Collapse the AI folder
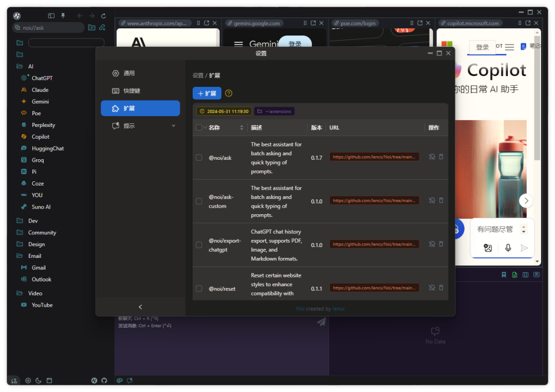 [x=20, y=66]
